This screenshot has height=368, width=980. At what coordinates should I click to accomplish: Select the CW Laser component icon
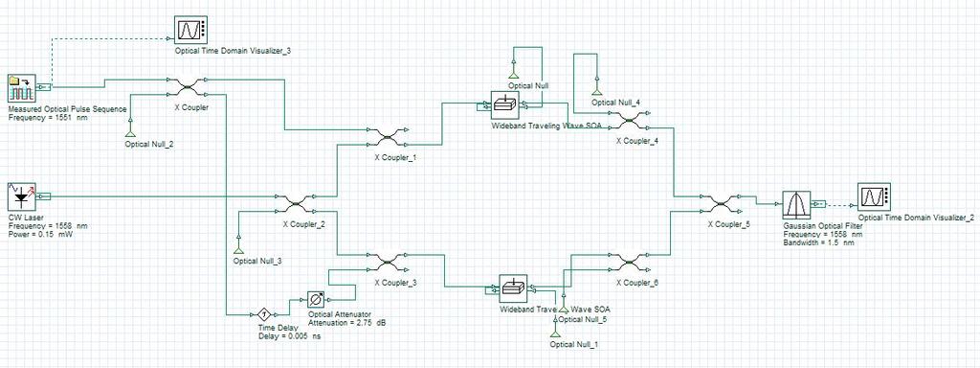click(x=22, y=196)
